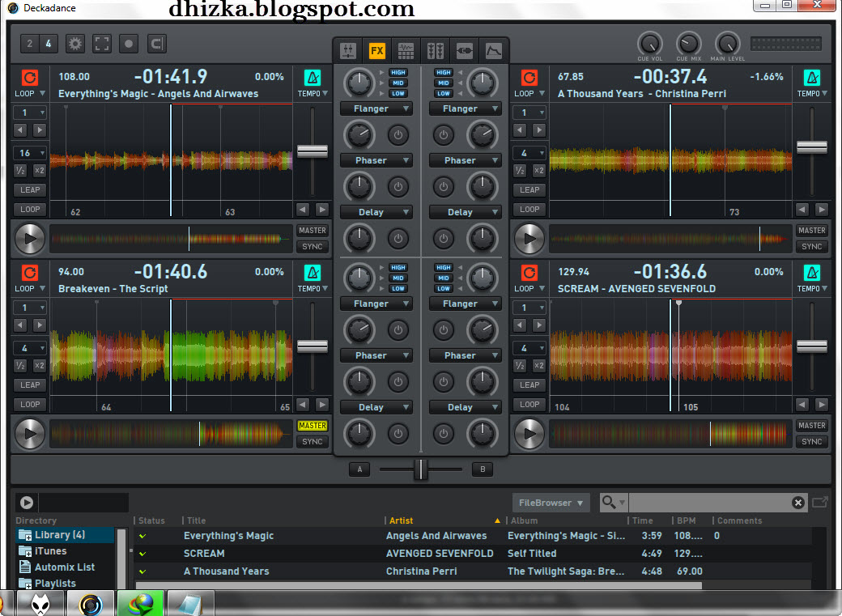Click pitch nudge left arrow on Breakeven deck
The width and height of the screenshot is (842, 616).
point(303,404)
